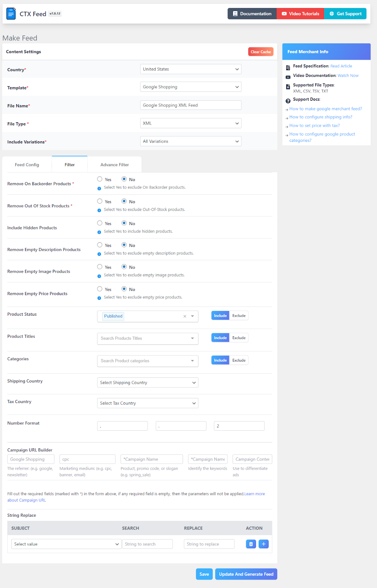Viewport: 377px width, 588px height.
Task: Open the String Replace Select value dropdown
Action: click(x=66, y=544)
